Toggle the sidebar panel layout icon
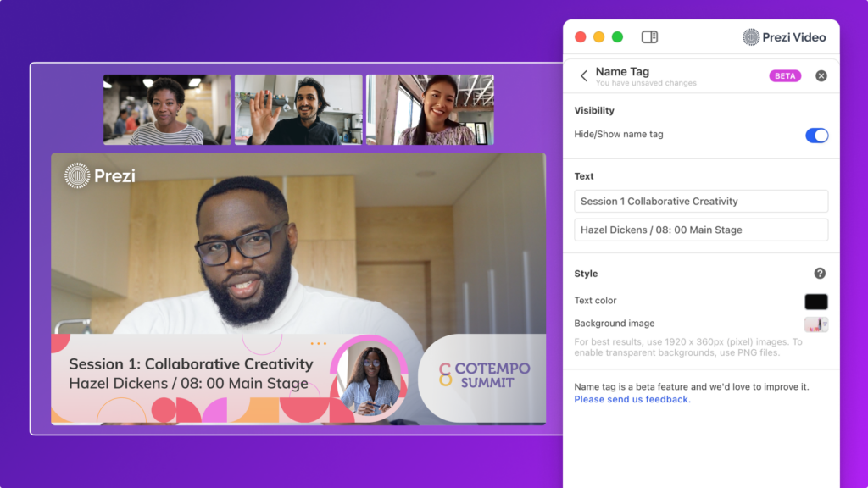Image resolution: width=868 pixels, height=488 pixels. 649,37
